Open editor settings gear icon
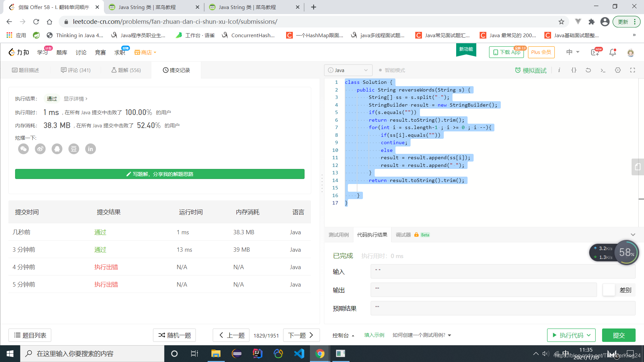 tap(618, 70)
